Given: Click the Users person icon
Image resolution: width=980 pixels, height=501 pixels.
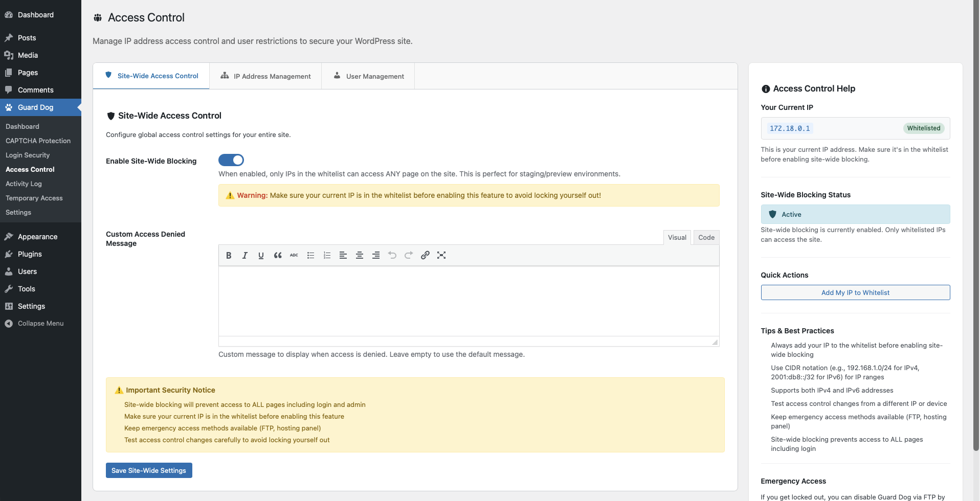Looking at the screenshot, I should pos(9,271).
